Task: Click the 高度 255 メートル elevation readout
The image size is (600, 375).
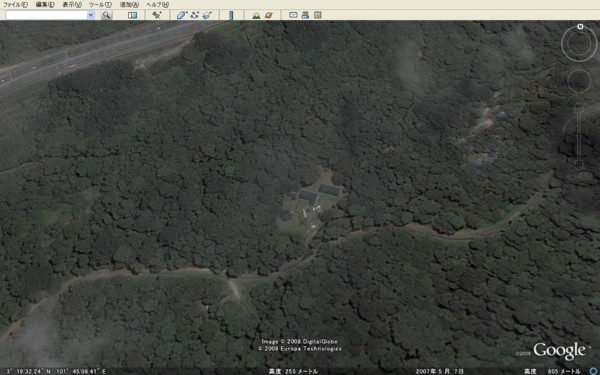Action: click(x=293, y=371)
